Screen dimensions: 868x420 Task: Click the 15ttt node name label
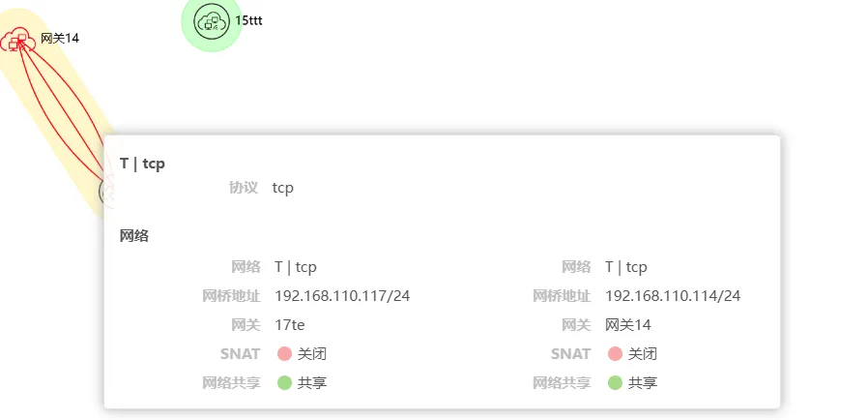click(x=248, y=20)
